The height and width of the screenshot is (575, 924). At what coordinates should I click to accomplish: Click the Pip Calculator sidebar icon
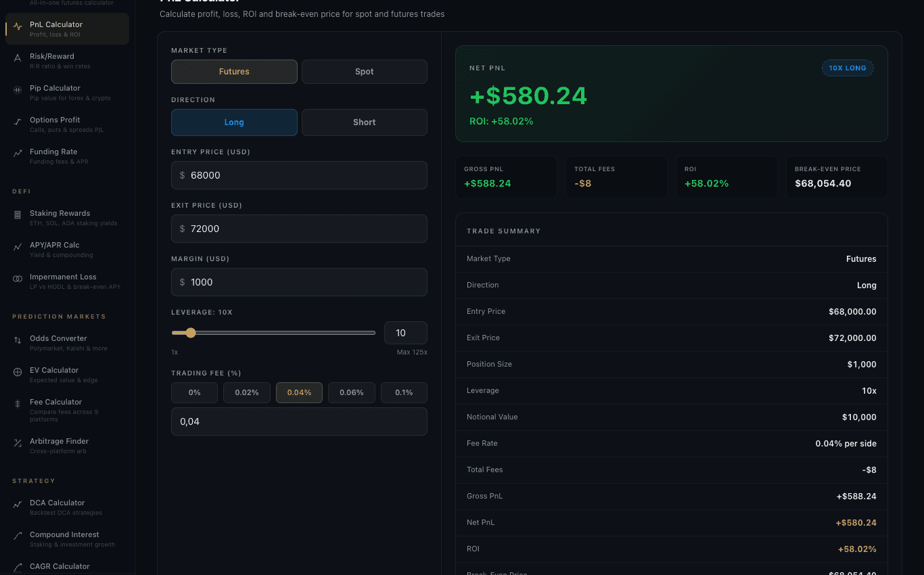click(x=18, y=91)
